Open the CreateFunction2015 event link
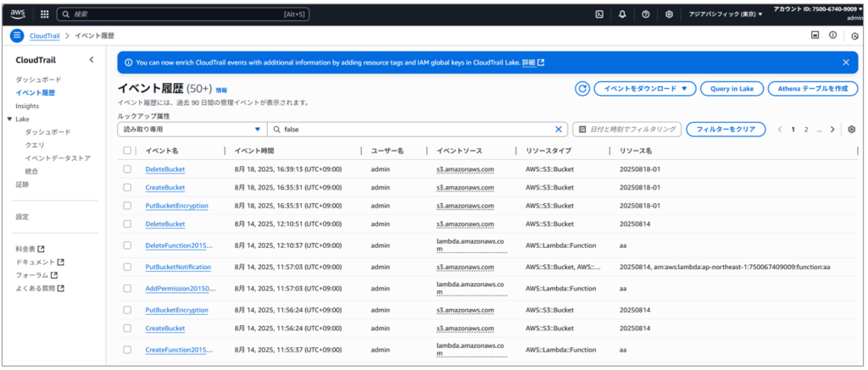 pos(179,350)
